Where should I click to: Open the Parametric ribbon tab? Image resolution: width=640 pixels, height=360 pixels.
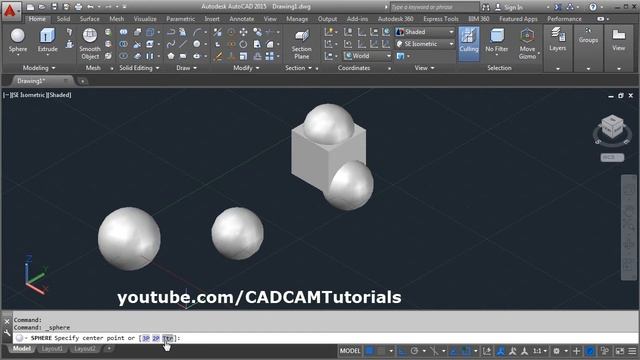(x=180, y=19)
